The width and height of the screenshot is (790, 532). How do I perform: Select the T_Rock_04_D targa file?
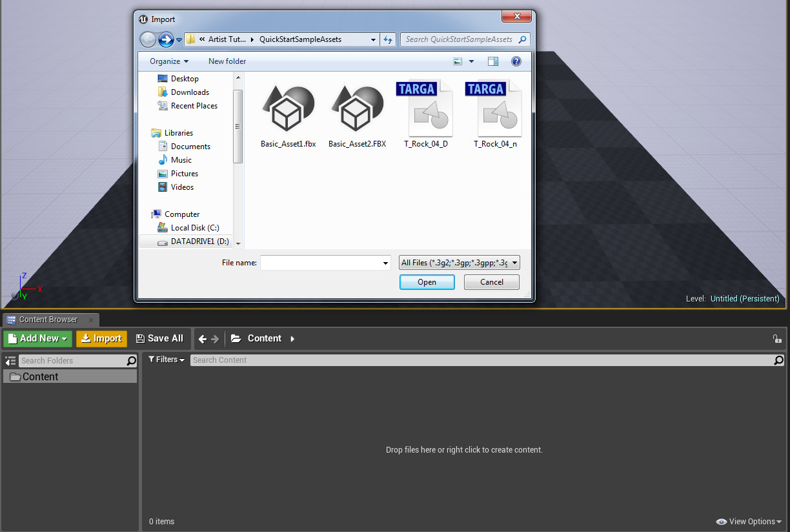[x=426, y=114]
